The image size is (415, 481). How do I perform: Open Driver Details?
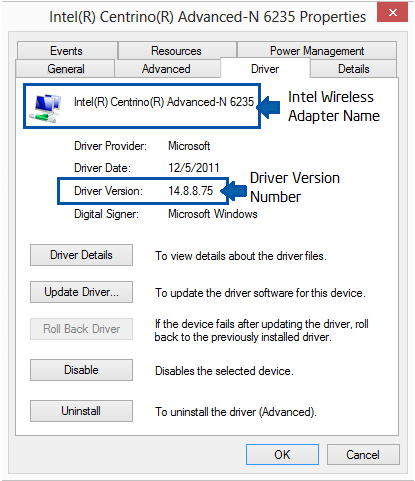[81, 255]
